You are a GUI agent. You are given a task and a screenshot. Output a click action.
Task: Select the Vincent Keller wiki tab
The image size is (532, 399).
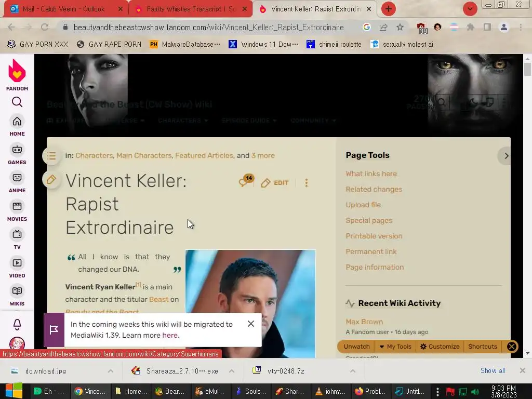315,9
